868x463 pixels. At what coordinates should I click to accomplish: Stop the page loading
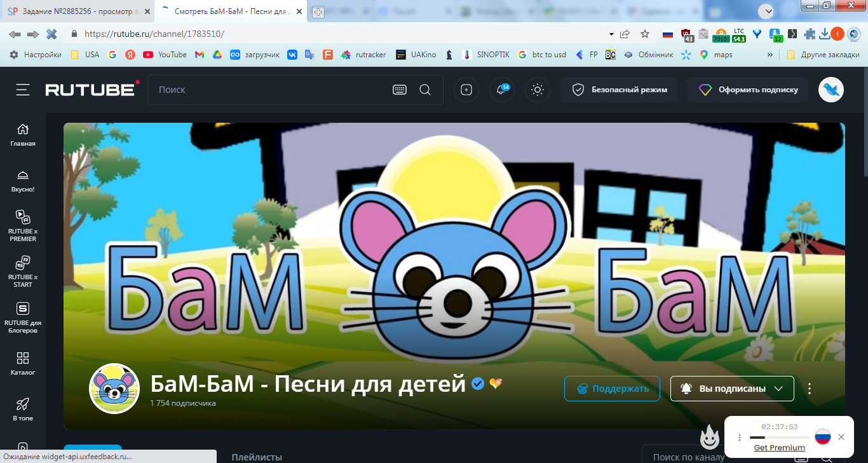pyautogui.click(x=51, y=34)
